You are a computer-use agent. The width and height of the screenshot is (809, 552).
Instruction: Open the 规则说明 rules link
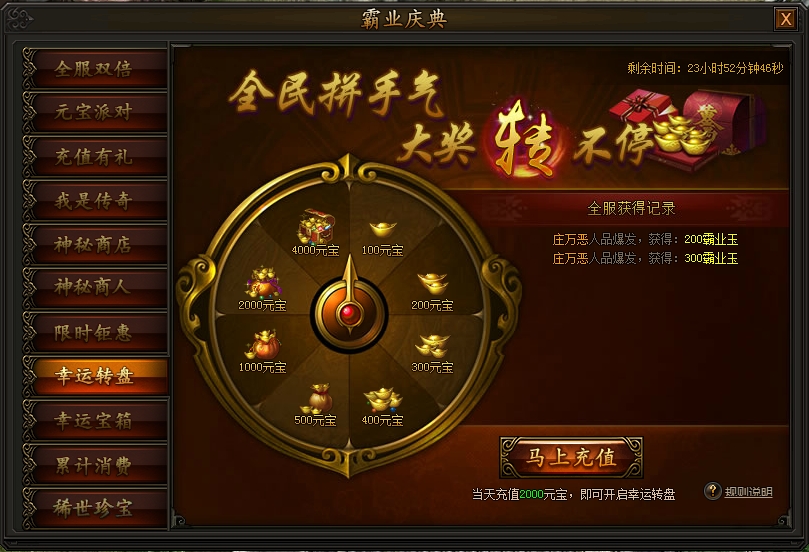coord(748,492)
